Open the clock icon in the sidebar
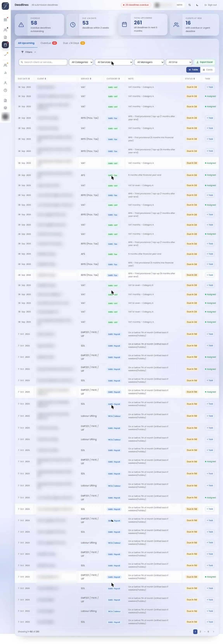Viewport: 223px width, 644px height. click(5, 90)
